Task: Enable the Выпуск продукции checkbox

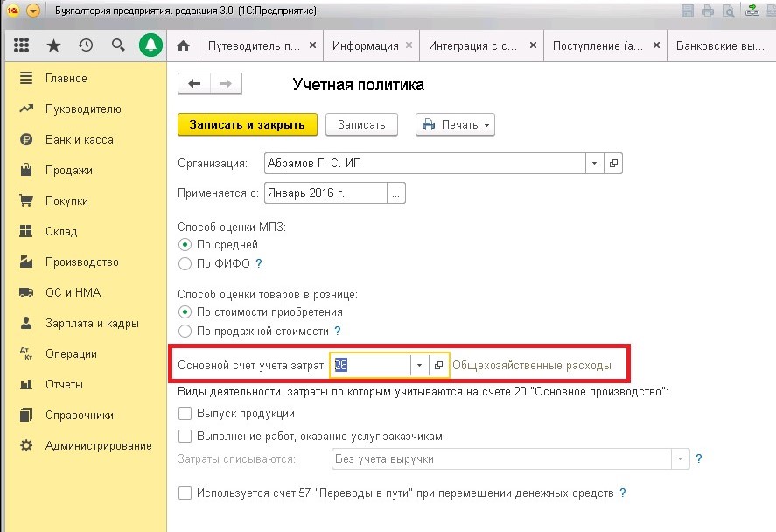Action: [185, 414]
